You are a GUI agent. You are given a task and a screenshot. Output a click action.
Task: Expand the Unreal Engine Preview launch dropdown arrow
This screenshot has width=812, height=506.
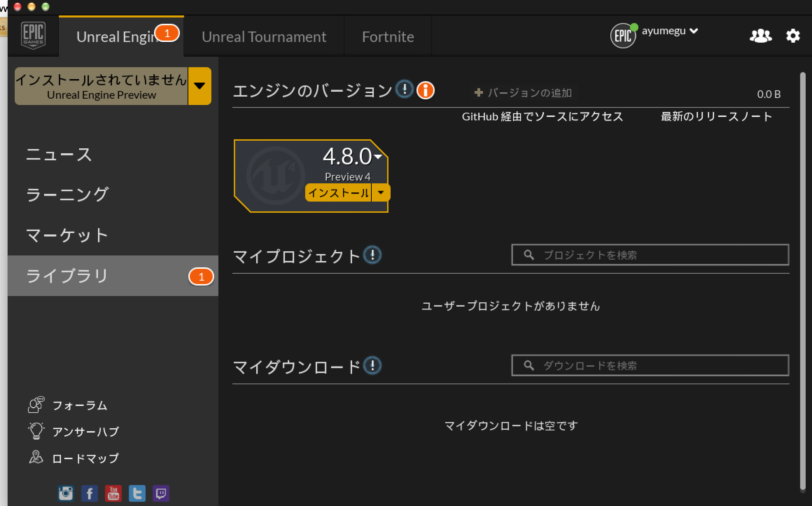click(199, 86)
